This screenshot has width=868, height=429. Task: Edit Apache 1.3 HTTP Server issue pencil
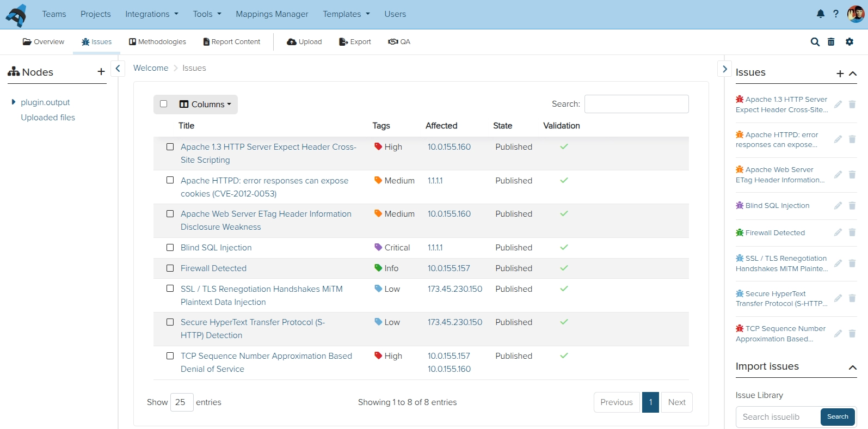(838, 104)
